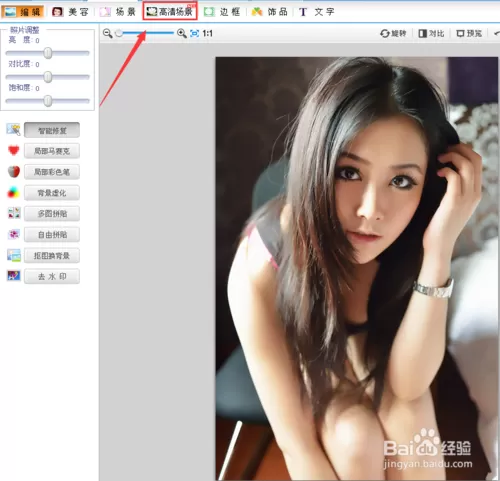Open the 文字 tab

(316, 12)
